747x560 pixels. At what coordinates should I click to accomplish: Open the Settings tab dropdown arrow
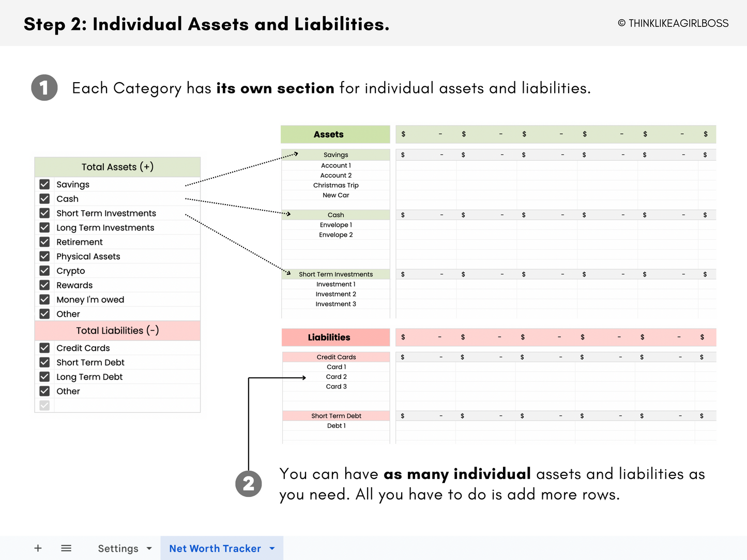click(x=149, y=549)
